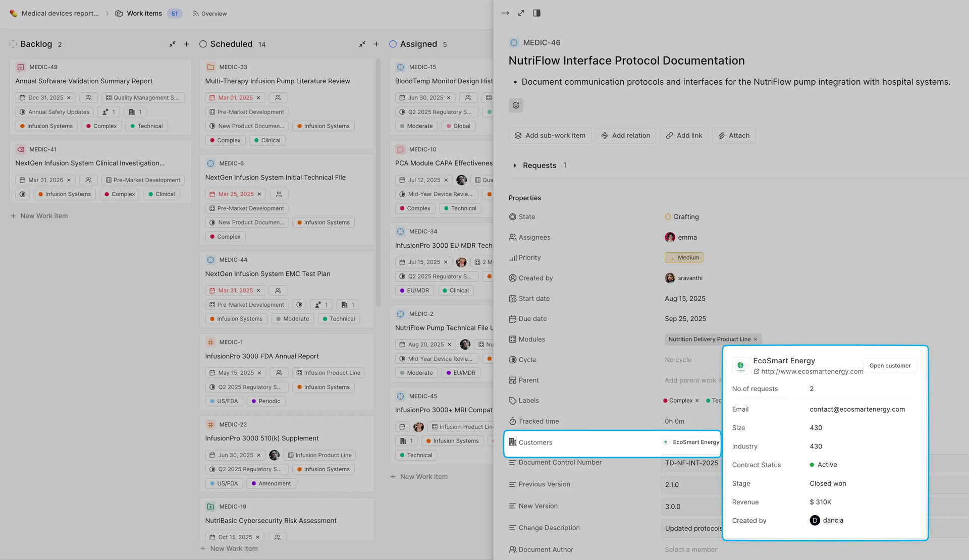Open the ecosmartenergy.com website link
Image resolution: width=969 pixels, height=560 pixels.
click(809, 372)
